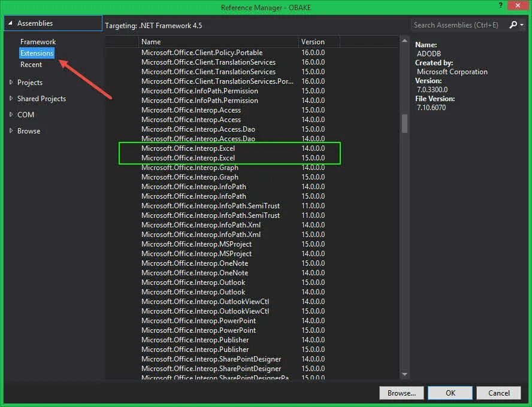The height and width of the screenshot is (407, 532).
Task: Collapse the Assemblies section
Action: (x=11, y=23)
